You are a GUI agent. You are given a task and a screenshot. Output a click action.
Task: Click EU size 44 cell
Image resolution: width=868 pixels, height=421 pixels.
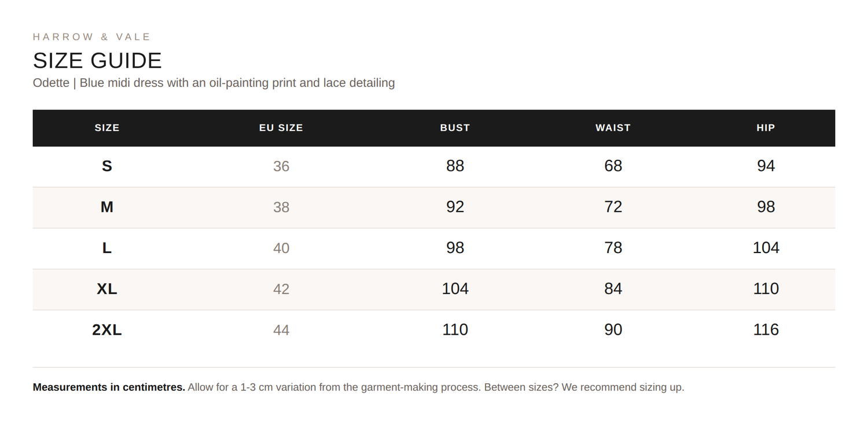(x=281, y=330)
